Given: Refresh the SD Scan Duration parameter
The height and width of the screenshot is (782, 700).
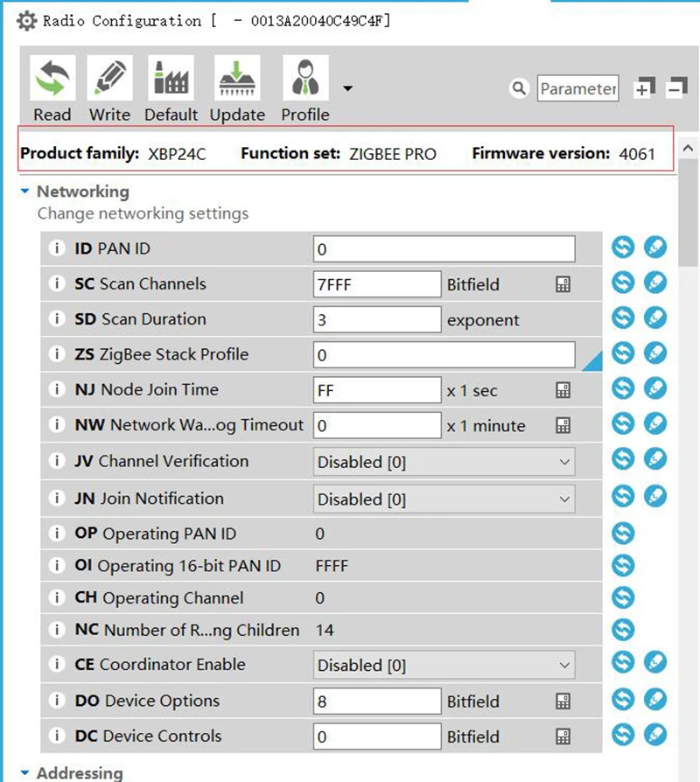Looking at the screenshot, I should tap(623, 318).
